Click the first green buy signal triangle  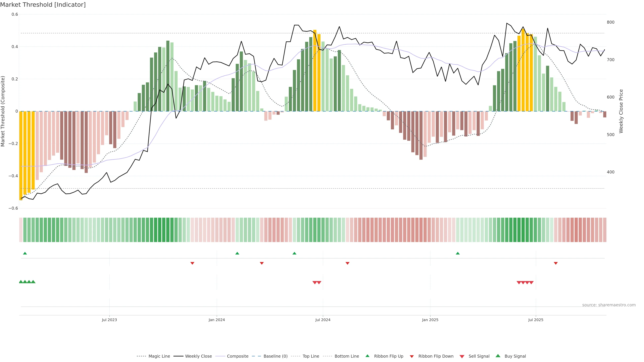tap(21, 282)
